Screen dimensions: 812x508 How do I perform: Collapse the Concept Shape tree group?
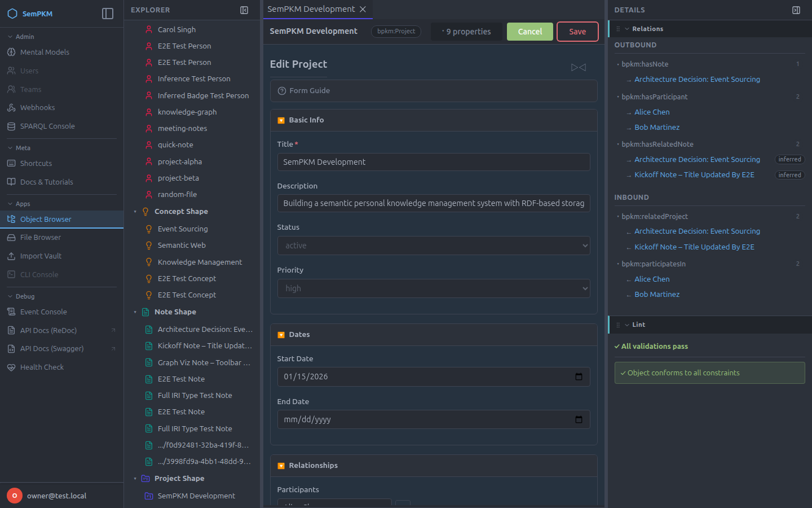(135, 212)
